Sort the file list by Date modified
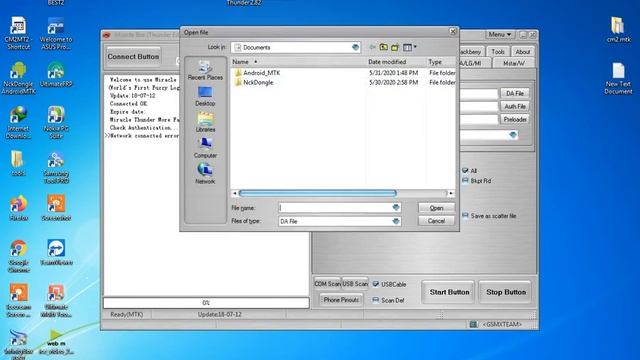 tap(396, 62)
